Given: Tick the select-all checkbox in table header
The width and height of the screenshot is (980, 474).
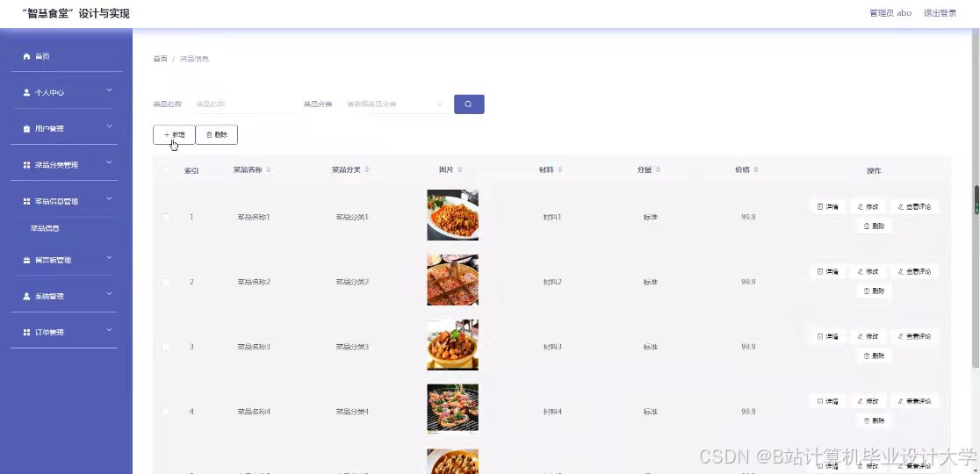Looking at the screenshot, I should [x=166, y=170].
